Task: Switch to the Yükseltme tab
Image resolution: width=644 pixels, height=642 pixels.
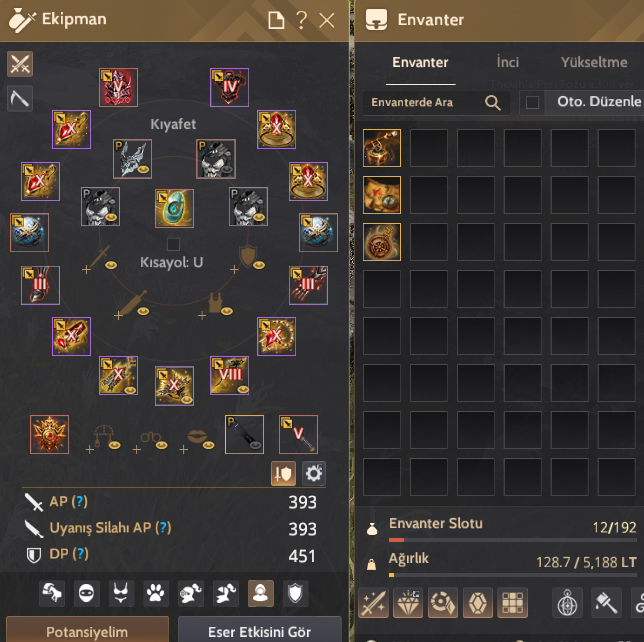Action: click(x=594, y=62)
